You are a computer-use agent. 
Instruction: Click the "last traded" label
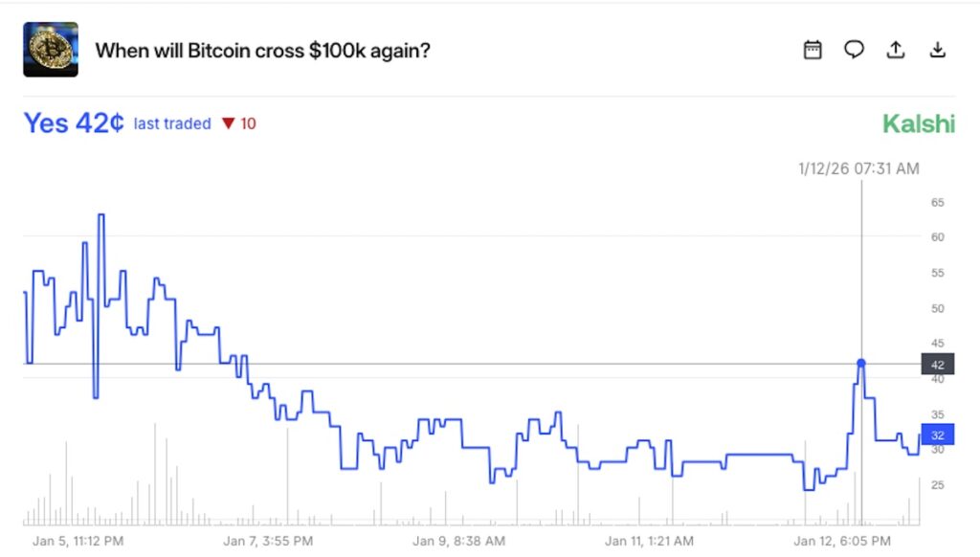[x=172, y=123]
